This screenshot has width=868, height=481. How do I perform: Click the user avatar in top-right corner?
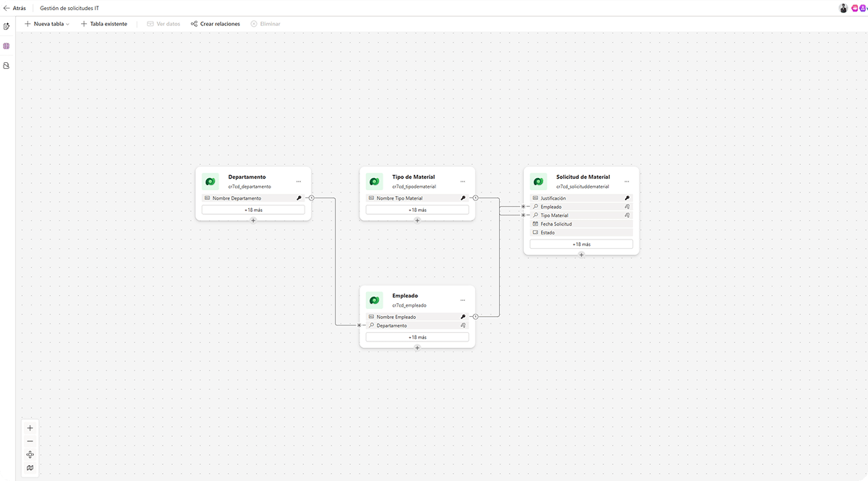pos(843,7)
